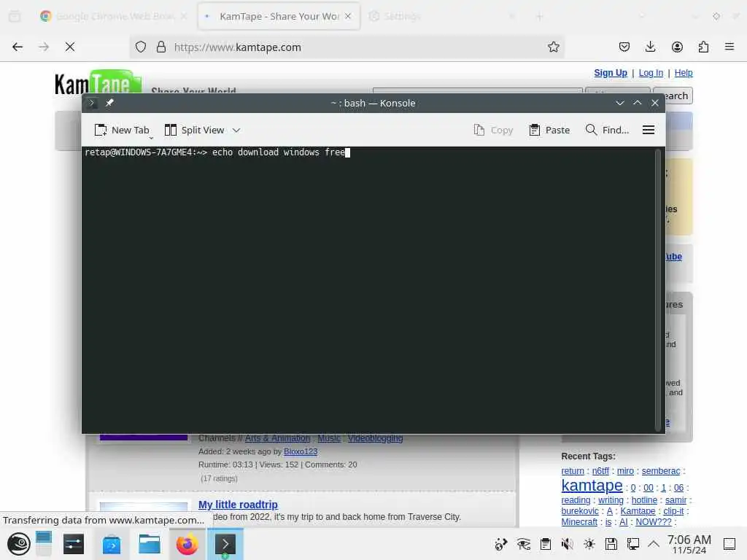Click the Log In link
The image size is (747, 560).
(x=651, y=73)
